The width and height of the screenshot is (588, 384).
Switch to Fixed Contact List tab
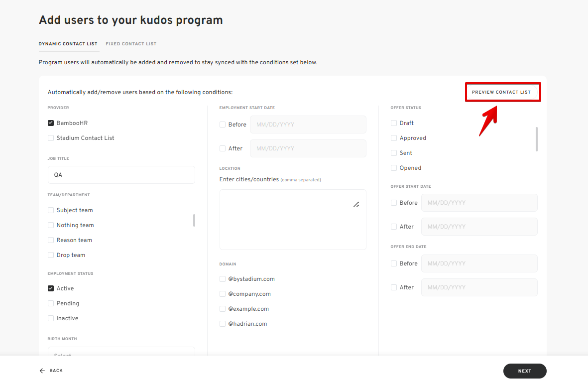tap(131, 44)
